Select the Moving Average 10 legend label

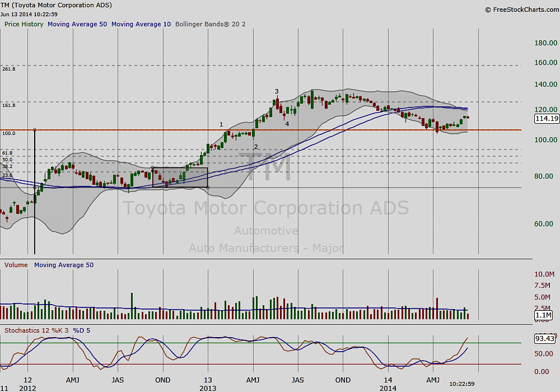141,24
